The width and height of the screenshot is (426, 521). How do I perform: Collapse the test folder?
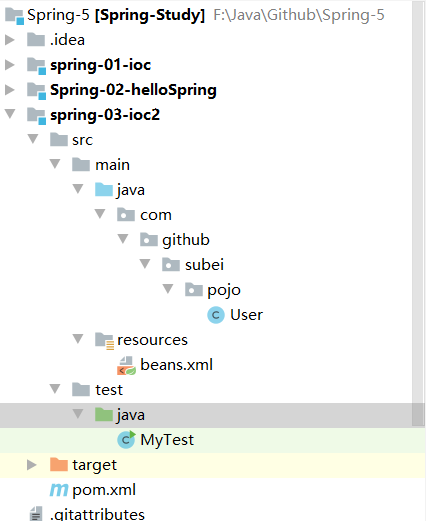point(55,389)
